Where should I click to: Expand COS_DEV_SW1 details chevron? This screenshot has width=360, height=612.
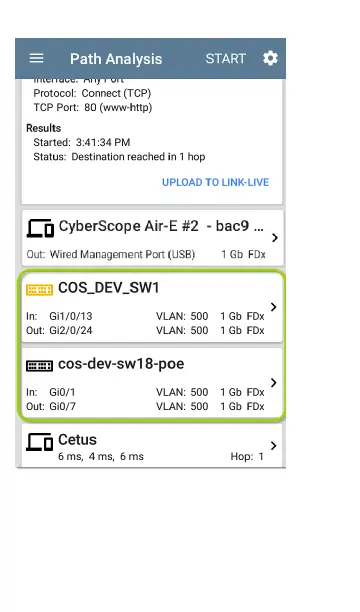[x=274, y=307]
